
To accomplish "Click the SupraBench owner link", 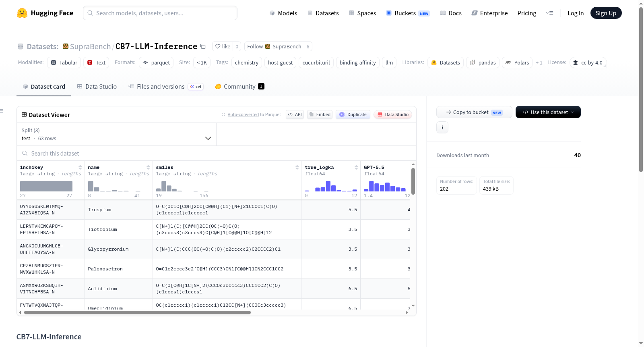I will point(90,46).
